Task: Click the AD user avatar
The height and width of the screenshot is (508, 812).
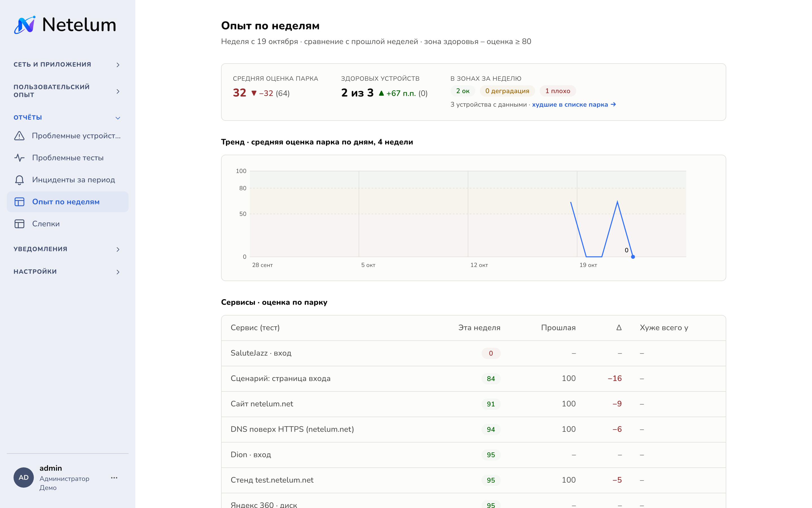Action: pos(23,478)
